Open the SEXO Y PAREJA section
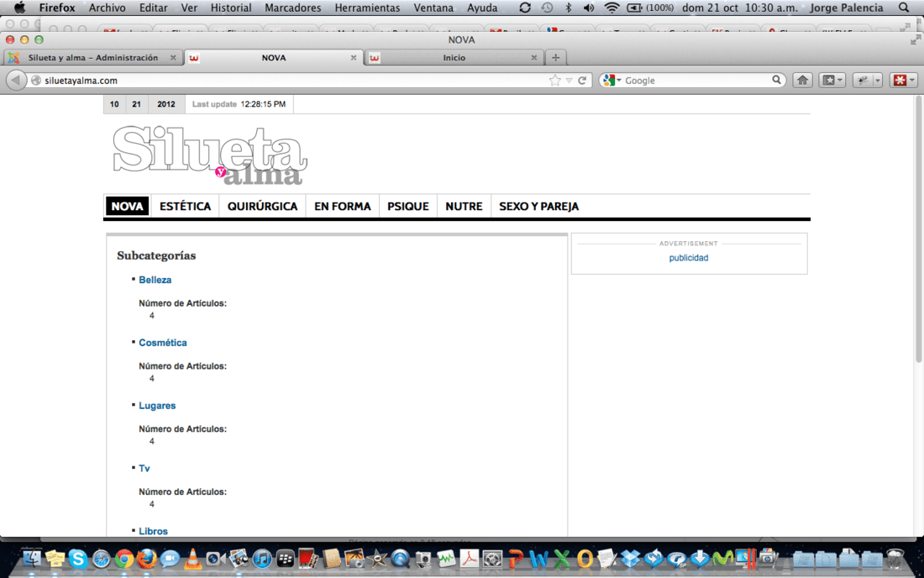This screenshot has height=578, width=924. [538, 206]
